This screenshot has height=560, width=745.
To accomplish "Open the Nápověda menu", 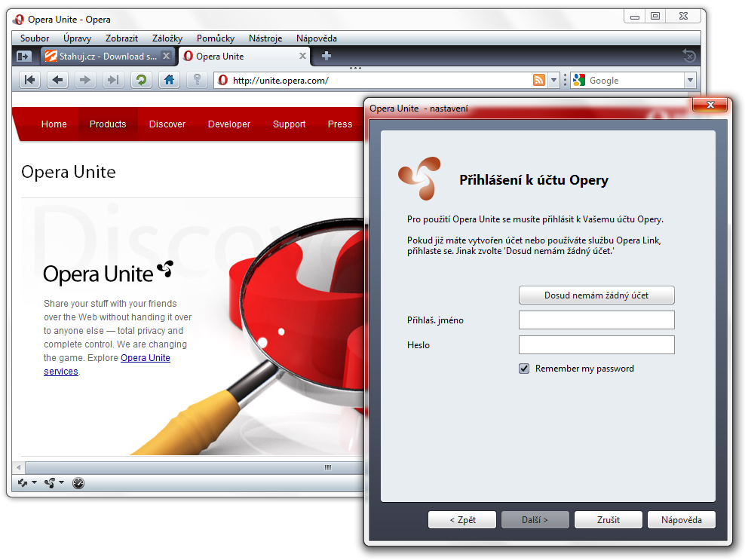I will tap(317, 38).
